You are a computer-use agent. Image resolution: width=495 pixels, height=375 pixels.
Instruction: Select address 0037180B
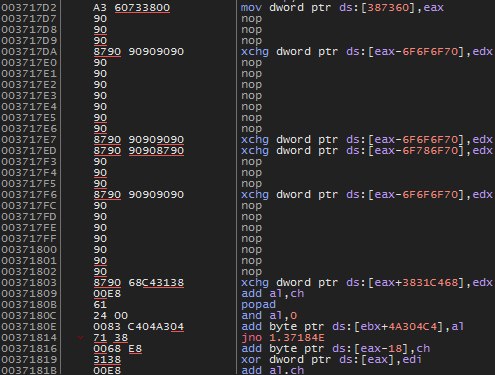coord(29,305)
